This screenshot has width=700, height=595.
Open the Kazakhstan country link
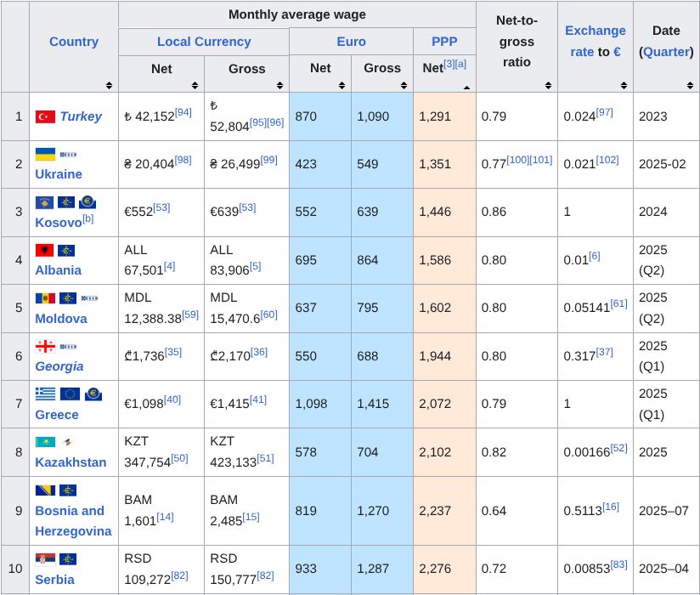click(71, 462)
